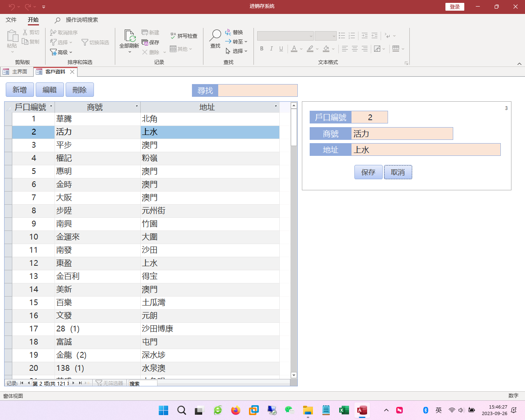Close the 客戶資料 tab with X
This screenshot has height=420, width=525.
tap(72, 72)
